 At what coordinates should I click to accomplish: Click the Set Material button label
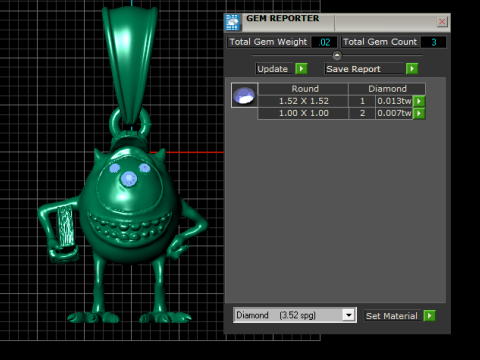coord(392,316)
